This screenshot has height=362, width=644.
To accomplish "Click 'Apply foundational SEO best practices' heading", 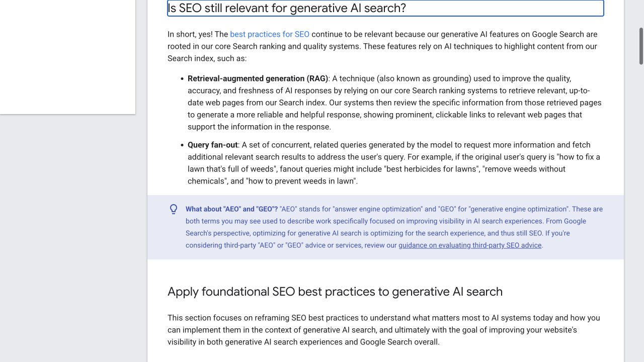I will 335,292.
